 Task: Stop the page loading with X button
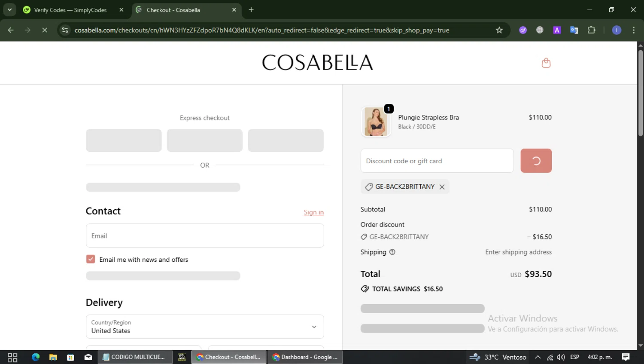(x=45, y=30)
